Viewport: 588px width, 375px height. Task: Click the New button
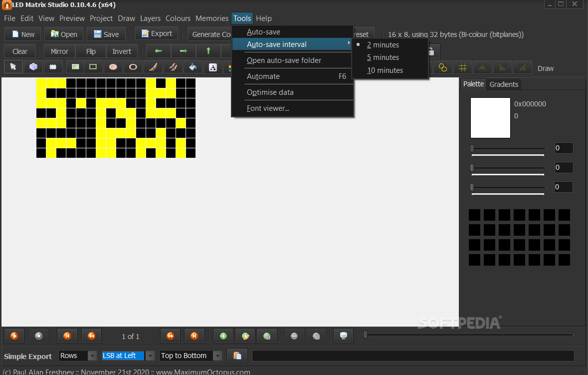[x=23, y=34]
